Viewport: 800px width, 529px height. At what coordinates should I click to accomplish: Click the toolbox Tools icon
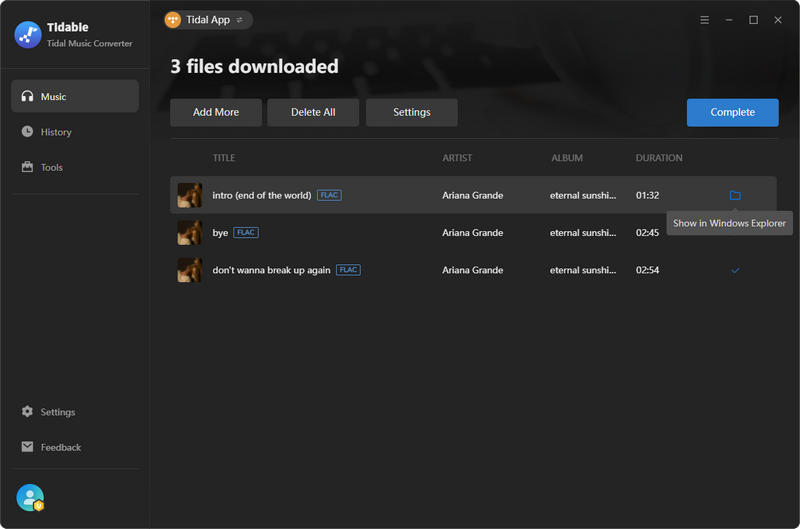(27, 167)
